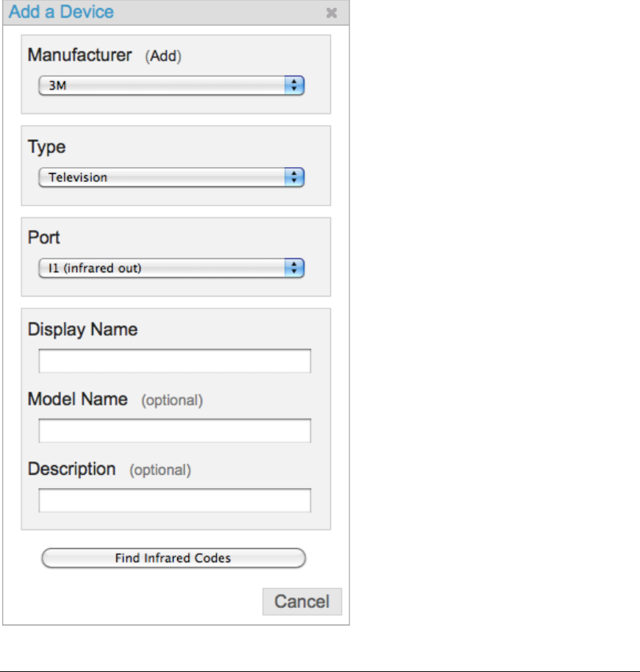Focus the Display Name text field
Screen dimensions: 640x672
(175, 361)
